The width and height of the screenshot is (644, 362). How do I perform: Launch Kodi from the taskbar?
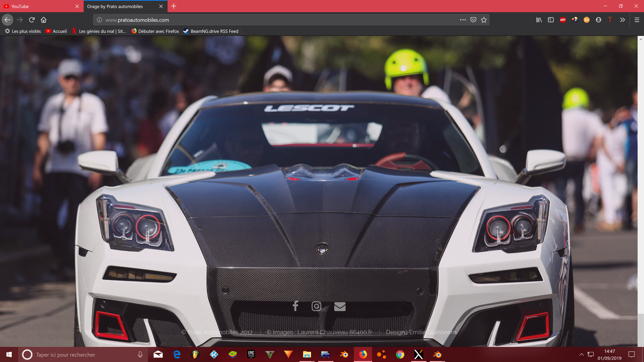coord(214,354)
